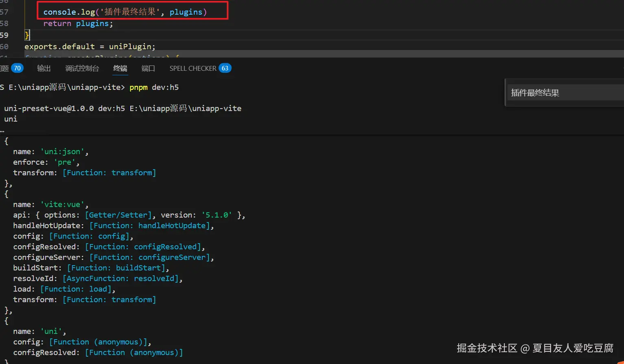Image resolution: width=624 pixels, height=364 pixels.
Task: Open the SPELL CHECKER panel tab
Action: 193,68
